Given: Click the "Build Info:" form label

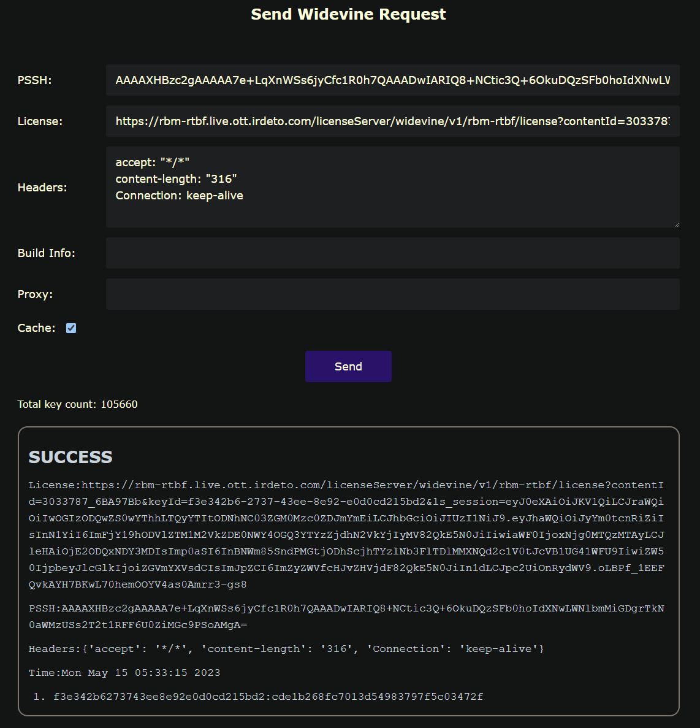Looking at the screenshot, I should tap(46, 253).
